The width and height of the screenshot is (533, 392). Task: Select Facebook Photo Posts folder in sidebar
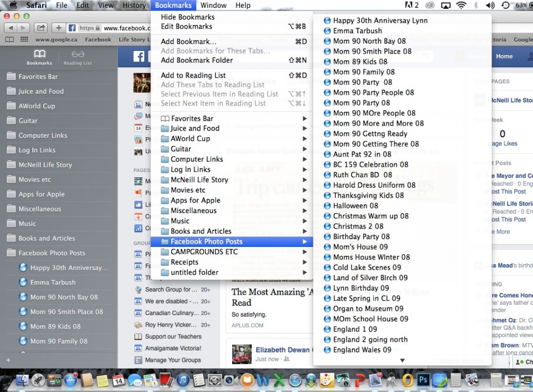(59, 253)
